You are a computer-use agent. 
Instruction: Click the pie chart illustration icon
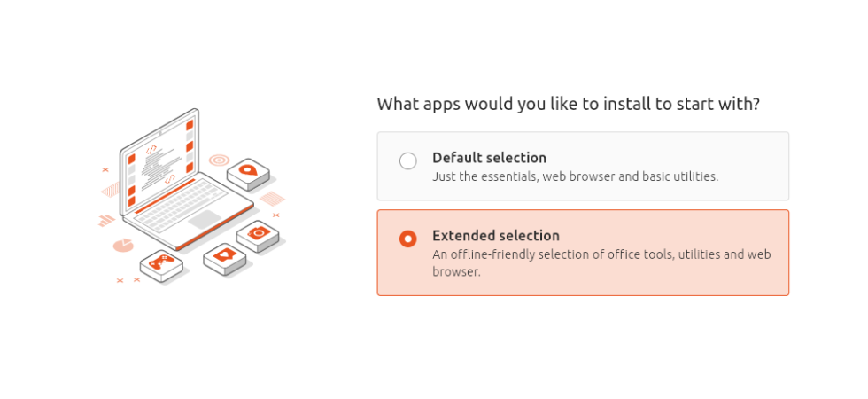[122, 244]
